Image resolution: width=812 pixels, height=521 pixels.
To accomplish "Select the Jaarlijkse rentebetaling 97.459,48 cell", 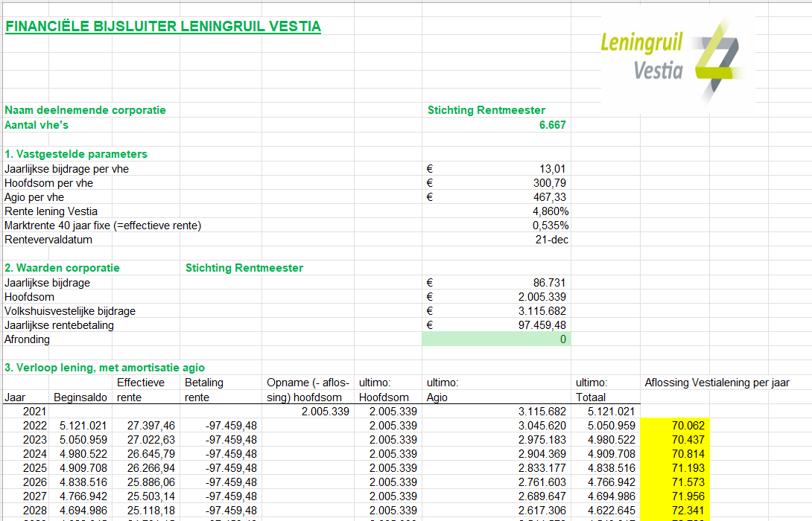I will click(x=496, y=325).
